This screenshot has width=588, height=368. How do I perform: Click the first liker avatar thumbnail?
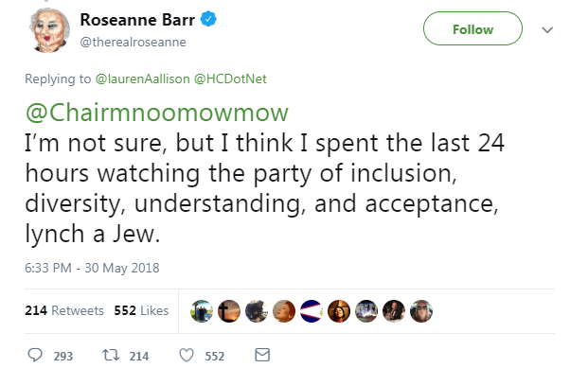tap(202, 311)
